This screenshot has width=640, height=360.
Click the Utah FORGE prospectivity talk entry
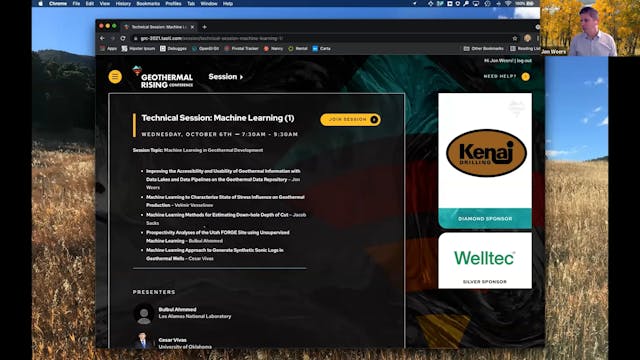218,237
